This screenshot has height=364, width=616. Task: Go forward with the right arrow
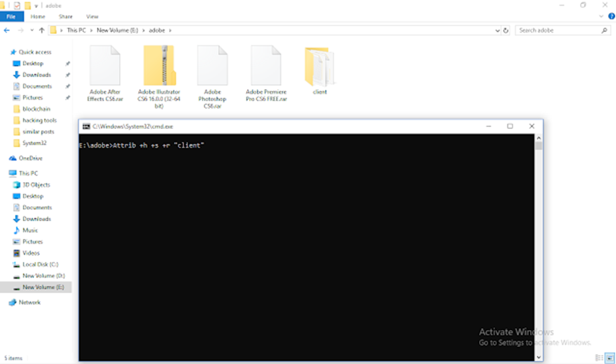[20, 30]
